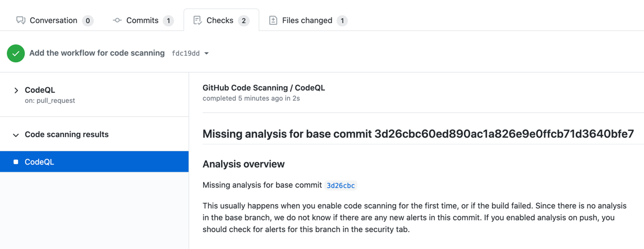Viewport: 644px width, 249px height.
Task: Click the Conversation speech bubble icon
Action: (x=21, y=20)
